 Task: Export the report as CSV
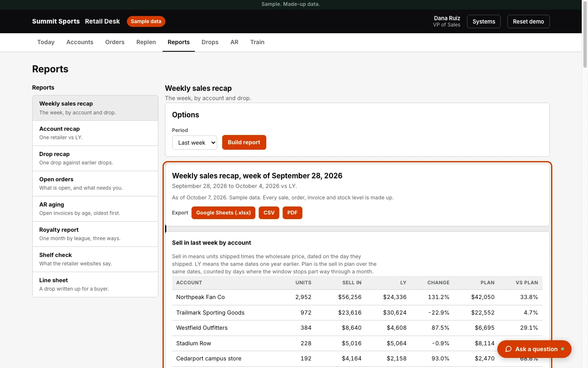269,213
